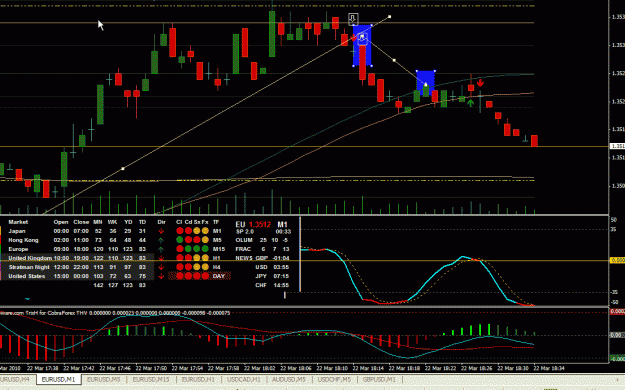Click current price label on right price axis

coord(617,146)
